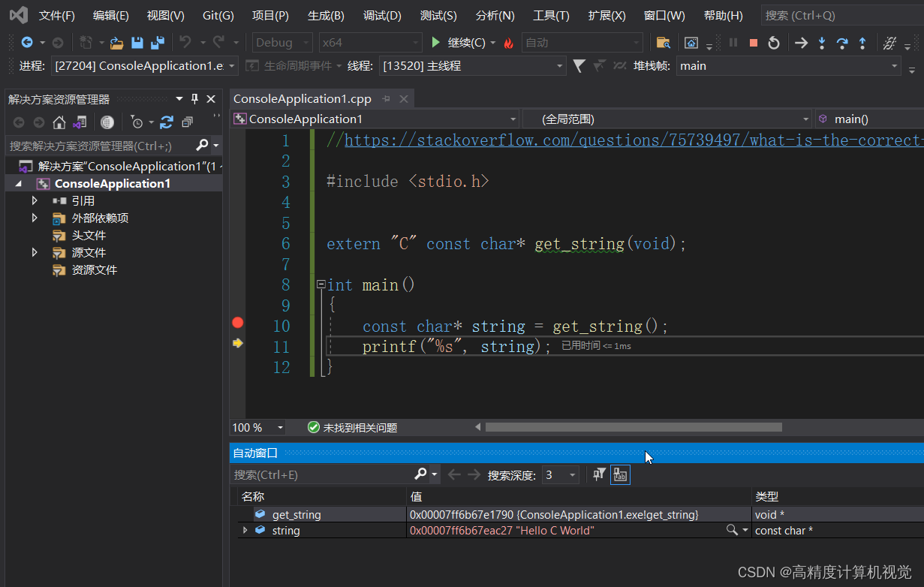Expand the 外部依赖项 tree node

click(x=35, y=218)
